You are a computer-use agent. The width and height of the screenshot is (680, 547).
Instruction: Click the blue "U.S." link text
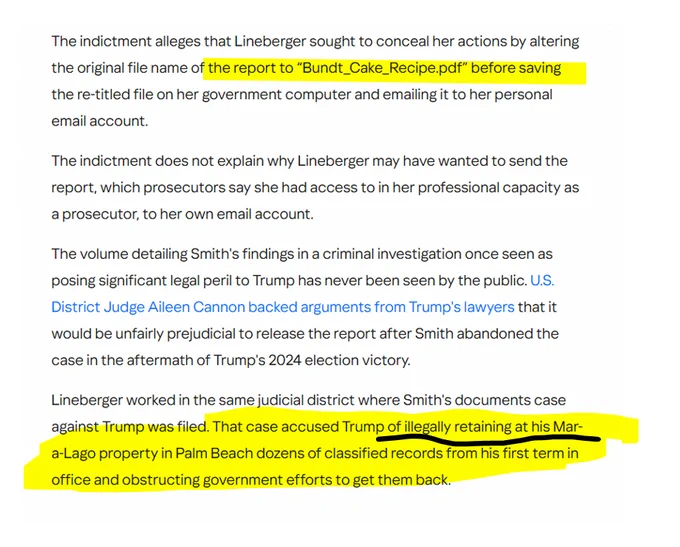[x=542, y=281]
